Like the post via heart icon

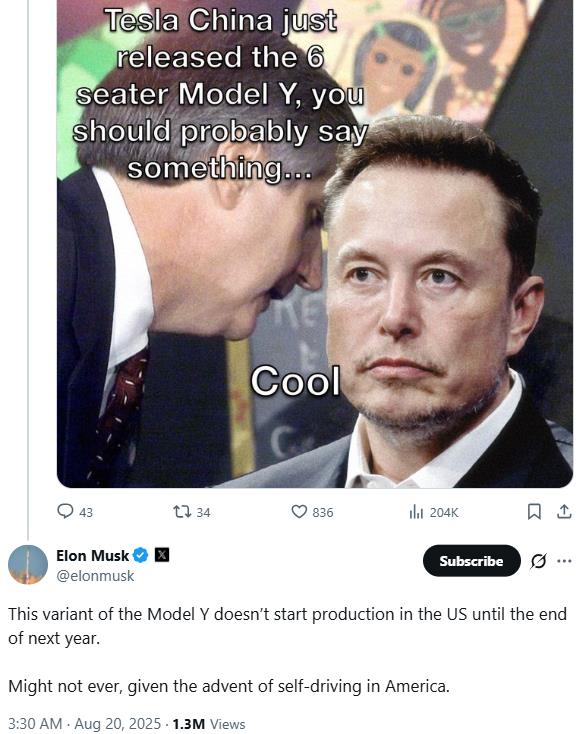(x=299, y=512)
